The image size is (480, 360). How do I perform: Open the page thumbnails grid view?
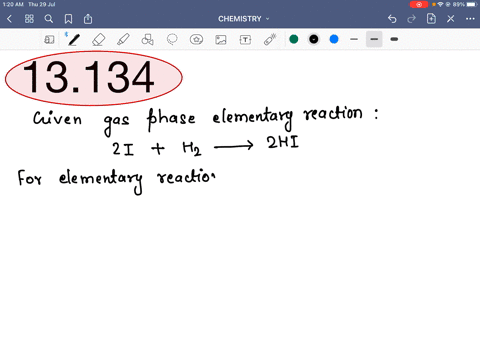click(x=29, y=19)
